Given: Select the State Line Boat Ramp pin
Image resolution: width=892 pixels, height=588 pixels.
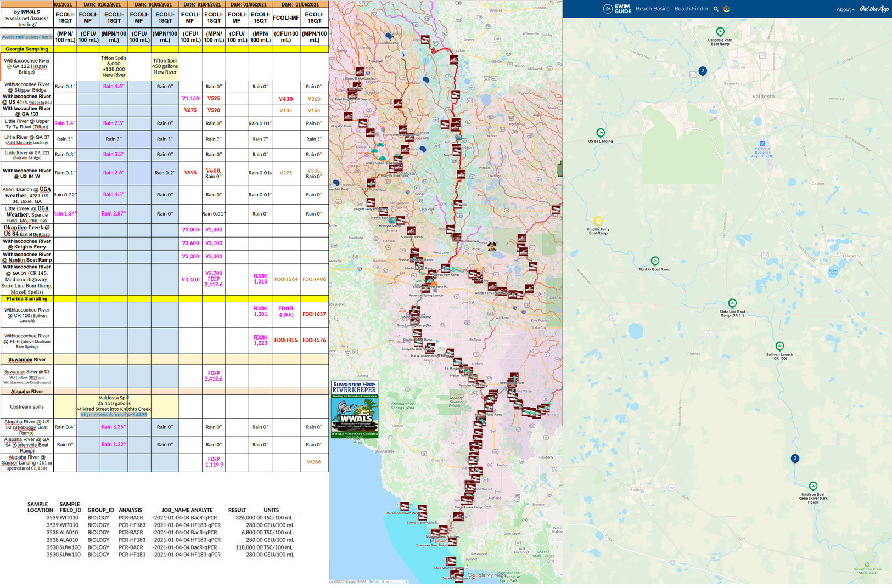Looking at the screenshot, I should [732, 303].
